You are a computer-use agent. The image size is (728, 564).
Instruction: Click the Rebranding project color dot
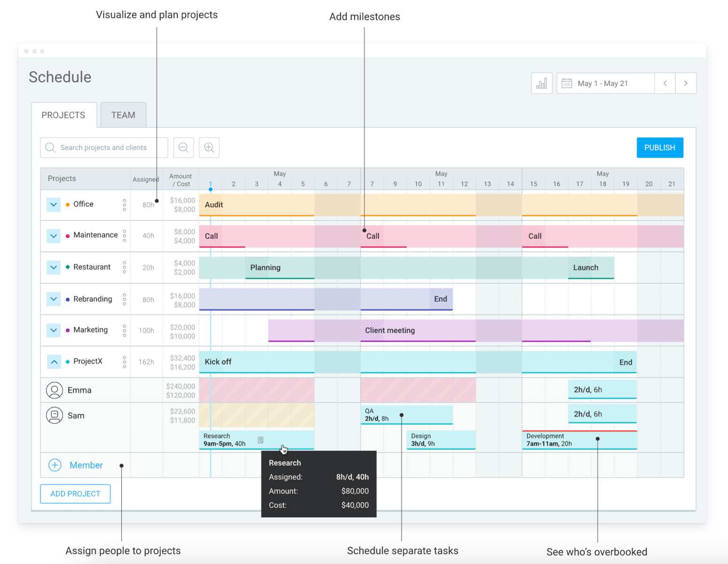pyautogui.click(x=68, y=299)
